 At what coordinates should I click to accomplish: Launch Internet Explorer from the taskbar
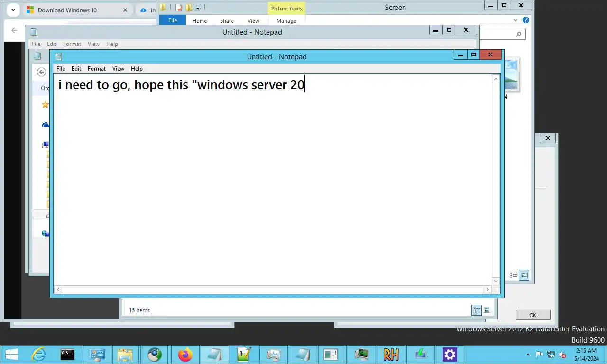[38, 355]
